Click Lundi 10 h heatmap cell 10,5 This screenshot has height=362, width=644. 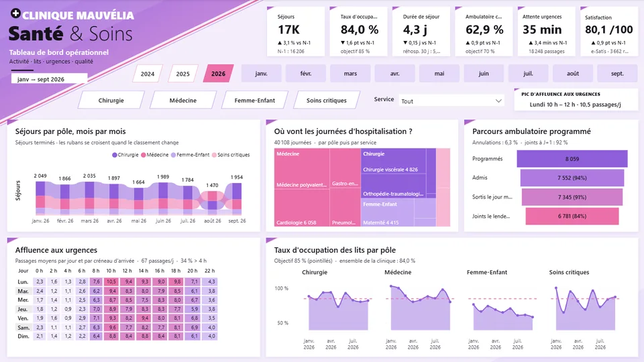tap(111, 282)
